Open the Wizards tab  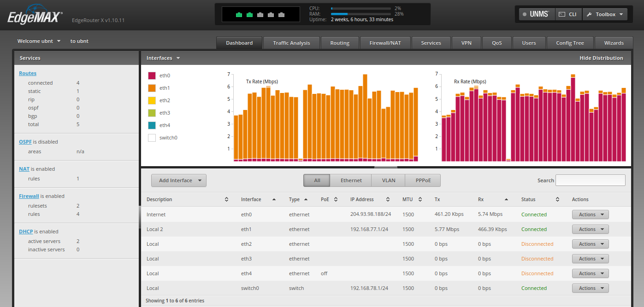(x=614, y=43)
